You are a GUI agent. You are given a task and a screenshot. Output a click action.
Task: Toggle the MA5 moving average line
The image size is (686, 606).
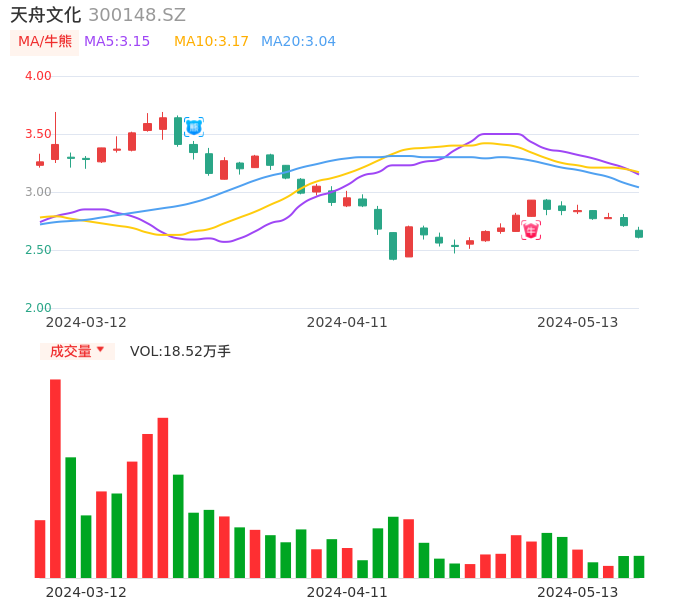(117, 41)
